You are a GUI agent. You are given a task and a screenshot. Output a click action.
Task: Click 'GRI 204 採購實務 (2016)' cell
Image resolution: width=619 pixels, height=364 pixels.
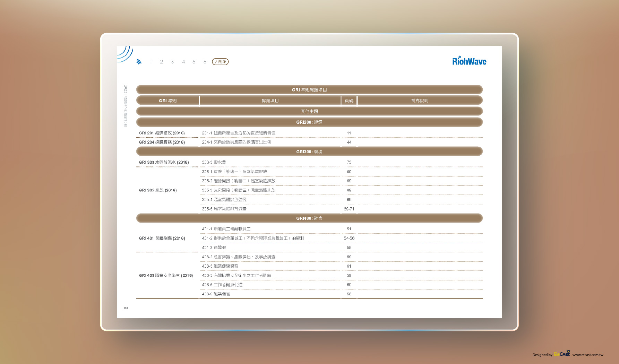pyautogui.click(x=162, y=142)
